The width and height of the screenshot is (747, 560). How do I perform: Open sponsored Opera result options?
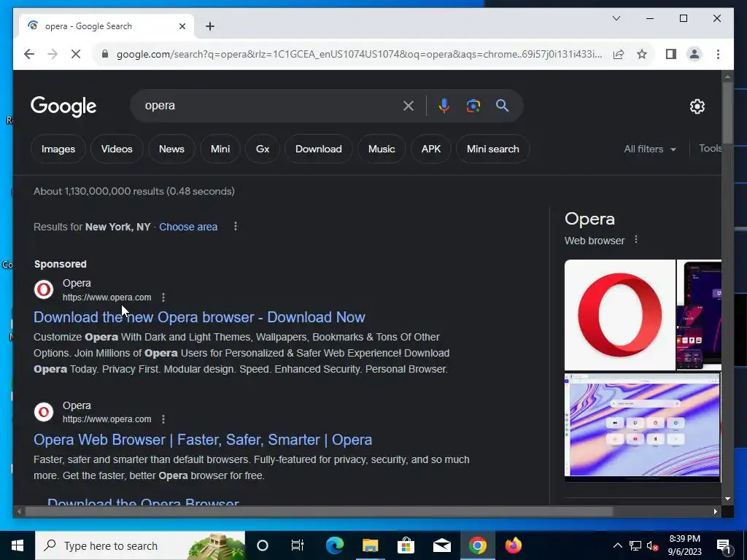point(163,297)
